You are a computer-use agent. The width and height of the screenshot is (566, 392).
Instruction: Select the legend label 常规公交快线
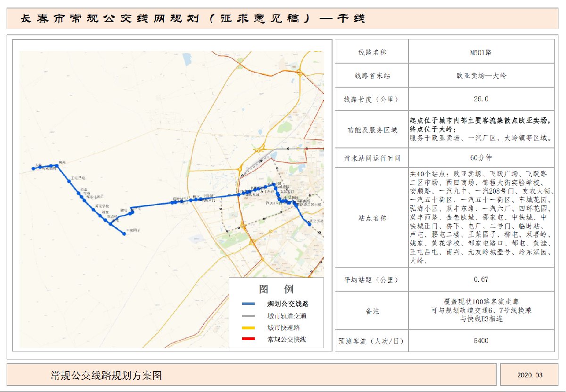(287, 339)
